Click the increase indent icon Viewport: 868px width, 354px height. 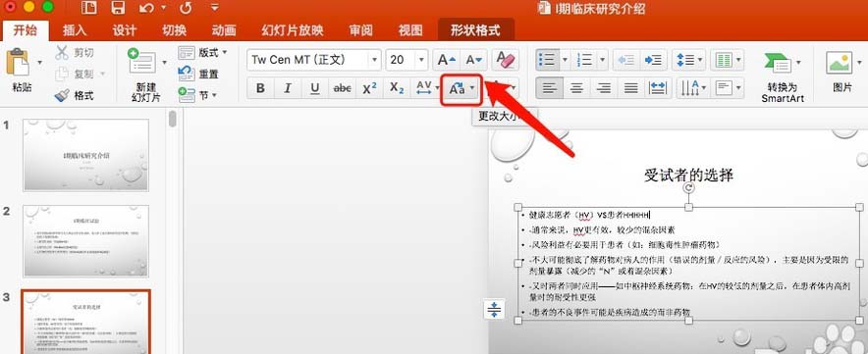pos(654,60)
